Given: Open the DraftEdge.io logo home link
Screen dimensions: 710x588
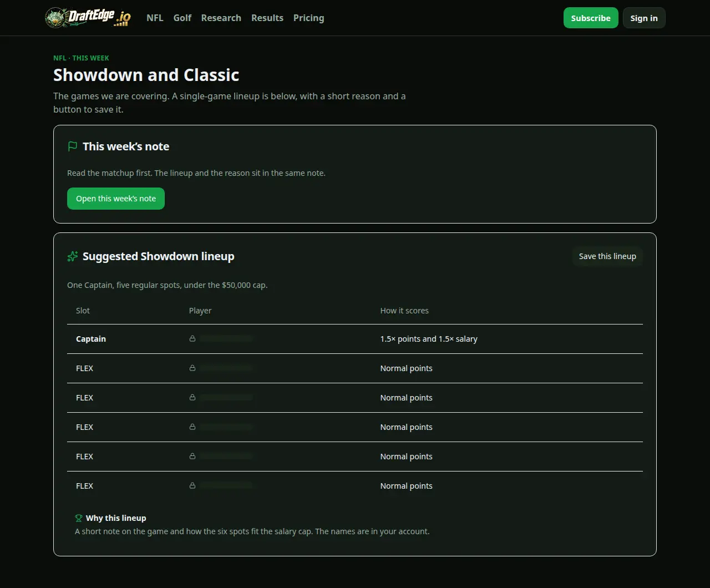Looking at the screenshot, I should (88, 18).
